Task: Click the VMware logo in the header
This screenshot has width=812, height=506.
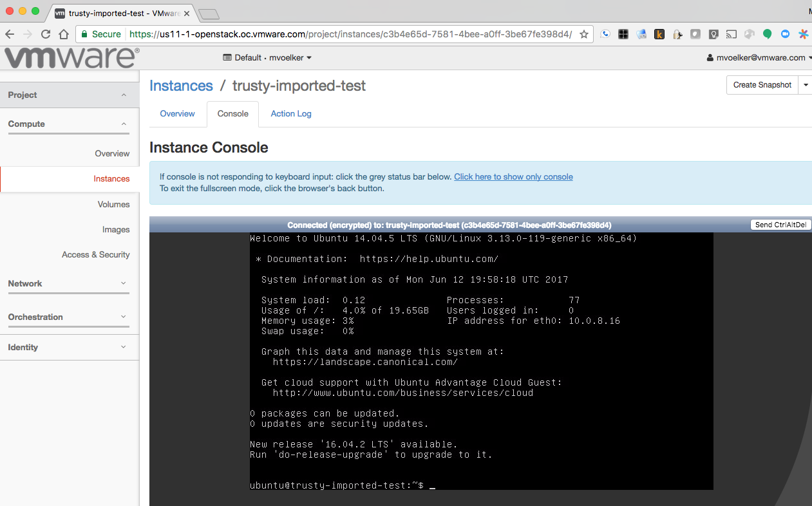Action: 71,58
